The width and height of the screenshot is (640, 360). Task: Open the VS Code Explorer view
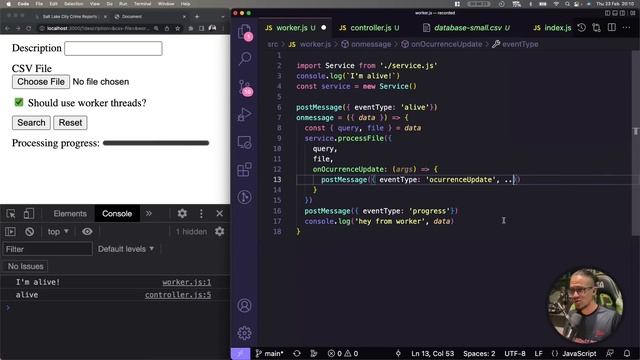[x=244, y=31]
